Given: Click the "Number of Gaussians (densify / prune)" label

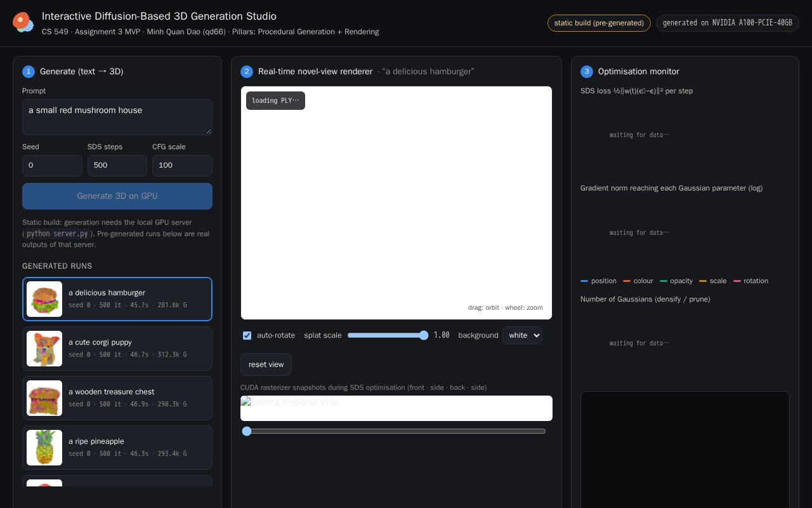Looking at the screenshot, I should 645,299.
